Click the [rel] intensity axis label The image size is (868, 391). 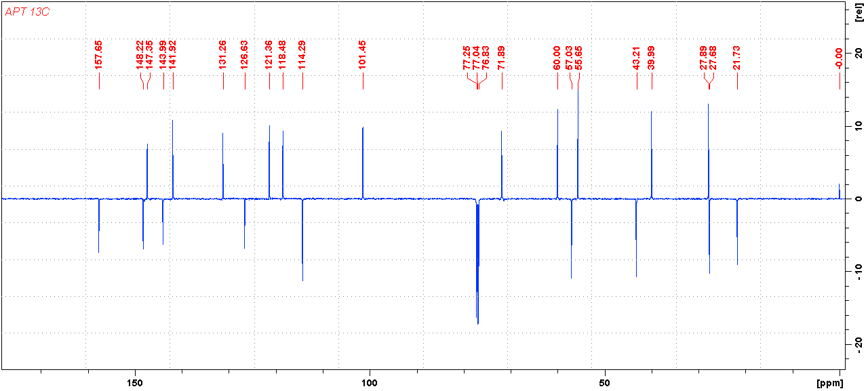click(858, 12)
